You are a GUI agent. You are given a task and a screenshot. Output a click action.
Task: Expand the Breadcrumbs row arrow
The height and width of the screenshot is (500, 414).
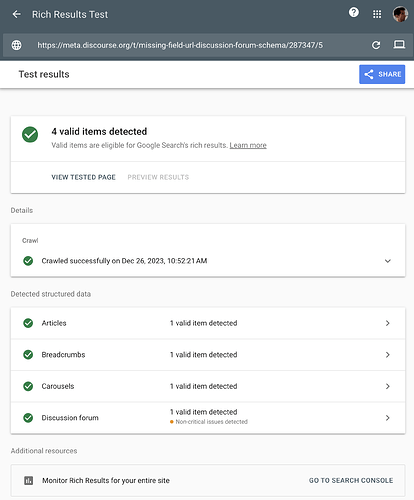coord(388,355)
